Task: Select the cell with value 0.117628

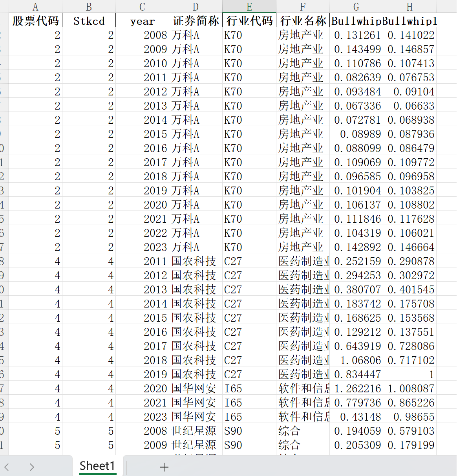Action: 409,219
